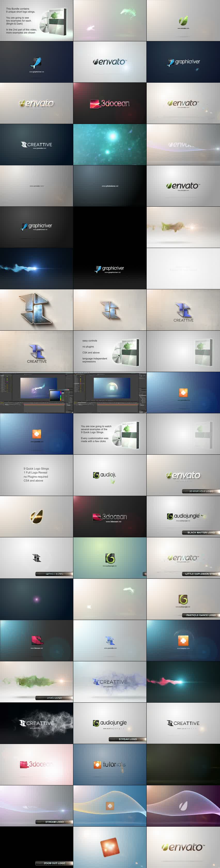Pick the orange plus icon with glowing ring frame
Viewport: 220px width, 868px height.
point(183,641)
